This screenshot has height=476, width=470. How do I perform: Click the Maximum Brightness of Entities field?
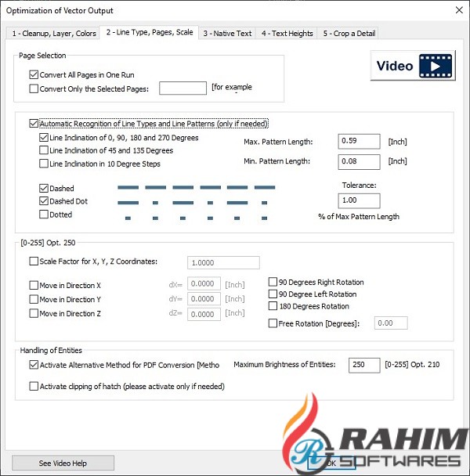tap(364, 365)
